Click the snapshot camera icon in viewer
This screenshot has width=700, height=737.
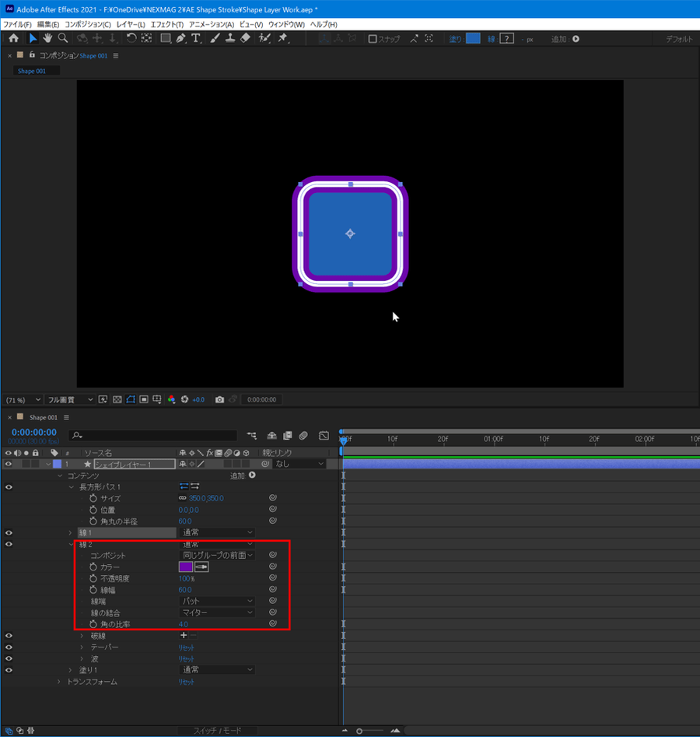pyautogui.click(x=219, y=399)
